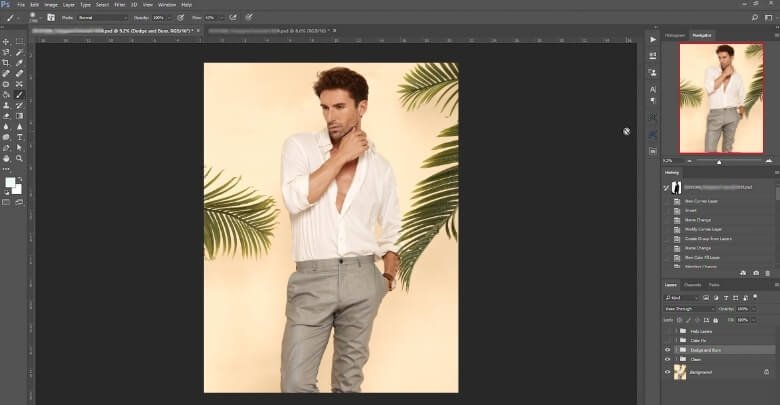Select the Horizontal Type tool

(19, 137)
